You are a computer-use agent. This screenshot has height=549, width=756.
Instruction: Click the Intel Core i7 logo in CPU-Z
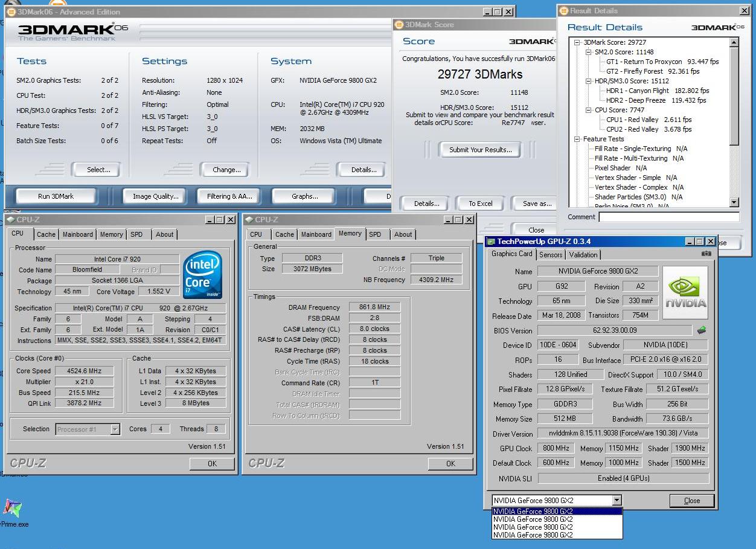click(202, 275)
